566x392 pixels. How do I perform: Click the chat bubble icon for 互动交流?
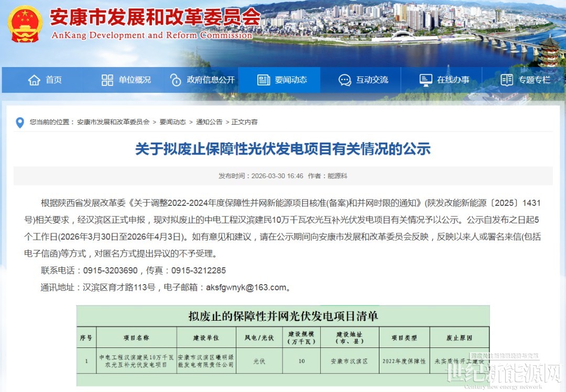point(345,80)
